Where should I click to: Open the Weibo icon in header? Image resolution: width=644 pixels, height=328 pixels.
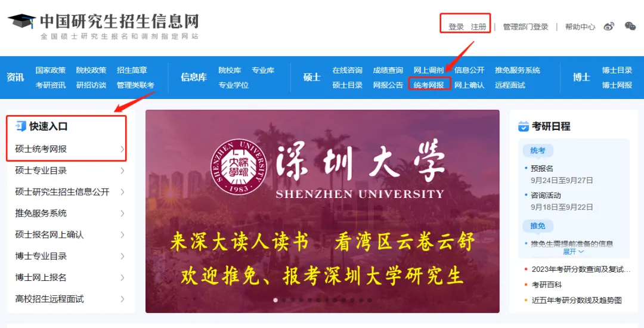point(609,27)
